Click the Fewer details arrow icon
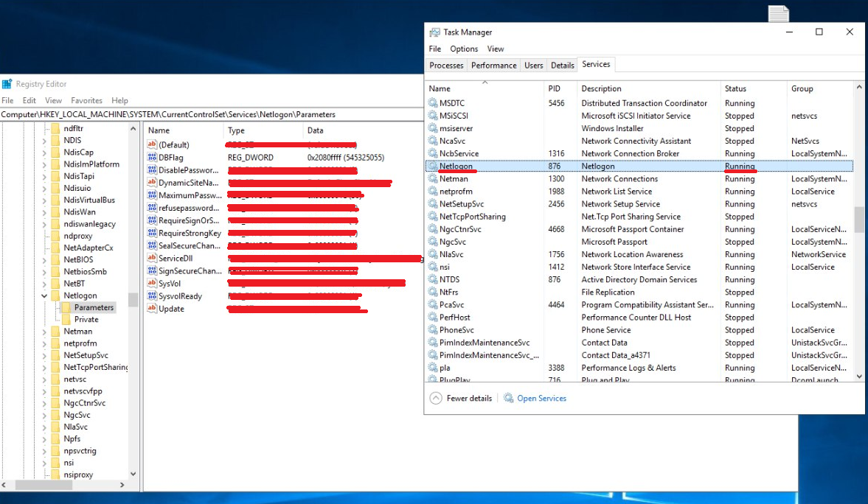Image resolution: width=868 pixels, height=504 pixels. (436, 398)
